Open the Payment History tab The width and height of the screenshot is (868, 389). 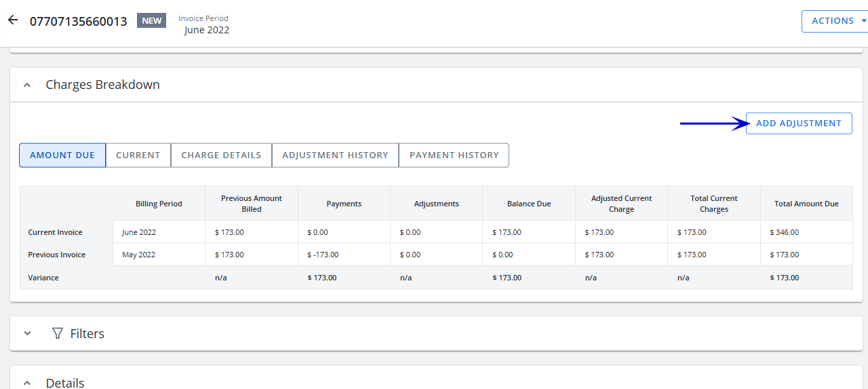454,155
